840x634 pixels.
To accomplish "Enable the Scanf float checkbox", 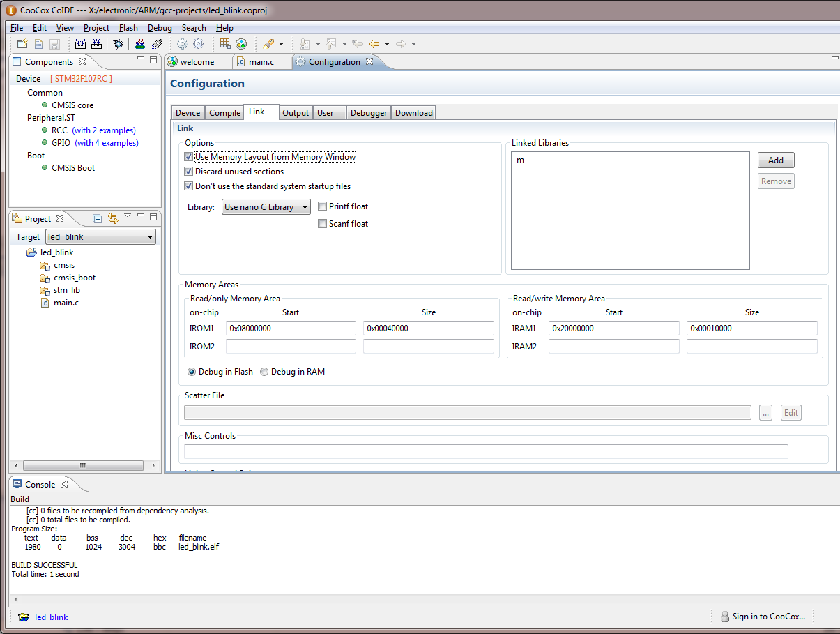I will tap(322, 224).
